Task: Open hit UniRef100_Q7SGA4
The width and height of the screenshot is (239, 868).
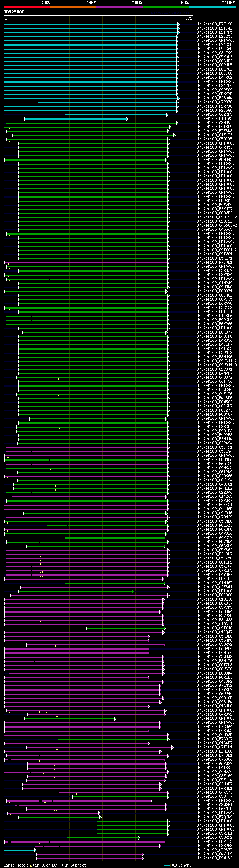Action: (x=214, y=727)
